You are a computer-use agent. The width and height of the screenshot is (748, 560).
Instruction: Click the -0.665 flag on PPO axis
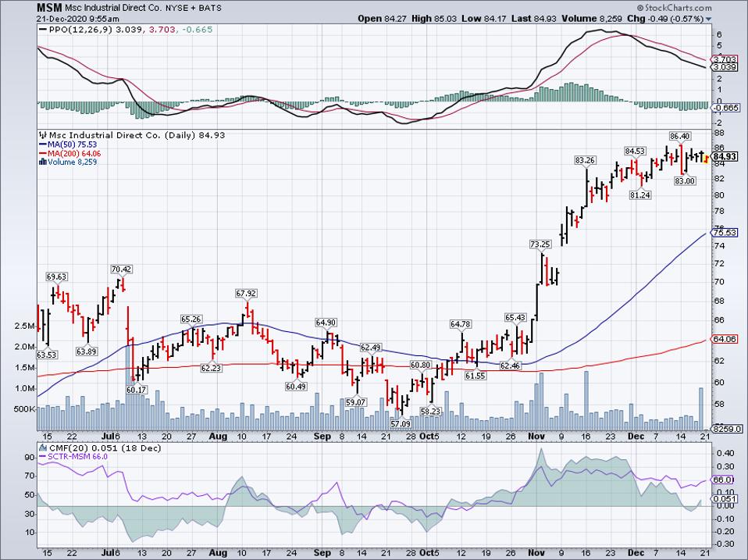(725, 109)
